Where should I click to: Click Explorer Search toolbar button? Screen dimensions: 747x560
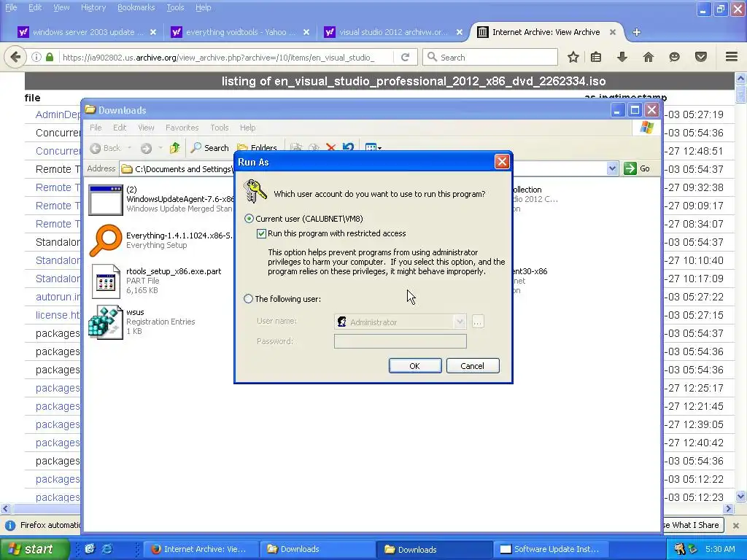coord(209,148)
